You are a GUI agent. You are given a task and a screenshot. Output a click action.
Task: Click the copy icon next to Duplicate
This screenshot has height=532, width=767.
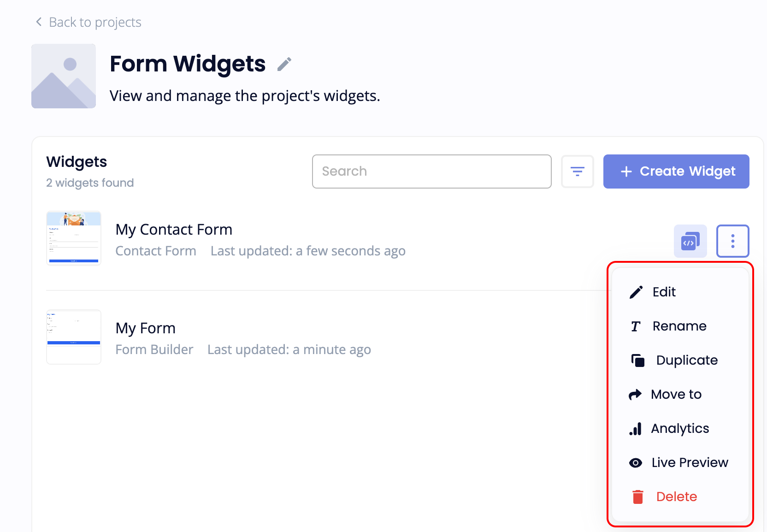pyautogui.click(x=637, y=360)
